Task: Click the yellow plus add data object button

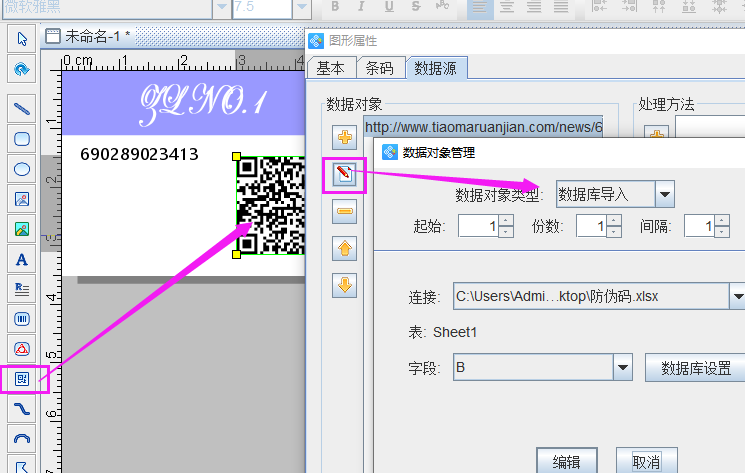Action: point(344,137)
